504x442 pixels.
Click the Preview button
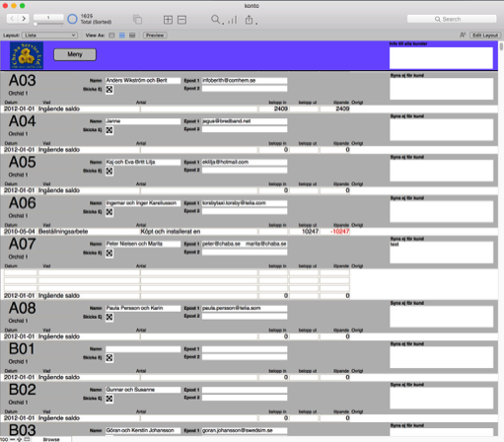[155, 36]
